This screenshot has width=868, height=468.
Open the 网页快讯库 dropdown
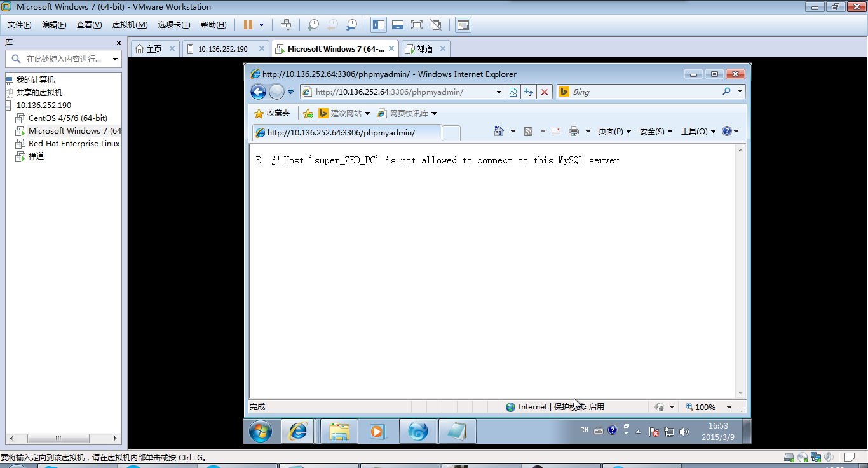pos(407,113)
